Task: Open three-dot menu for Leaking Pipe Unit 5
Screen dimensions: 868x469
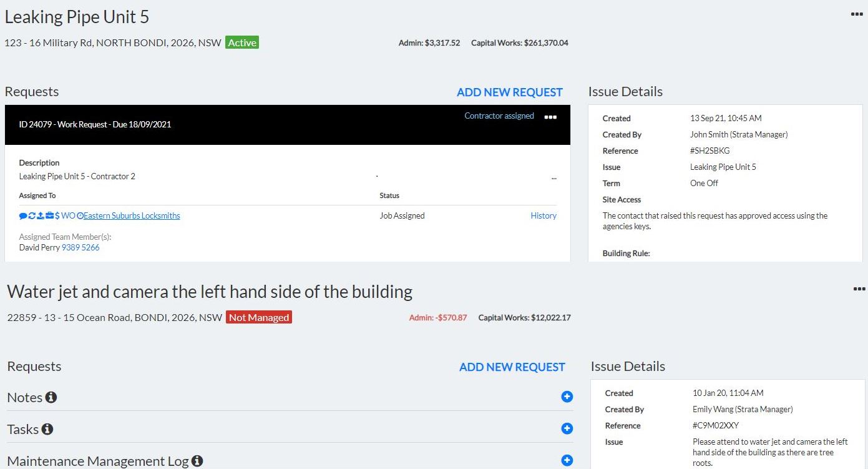Action: (x=857, y=14)
